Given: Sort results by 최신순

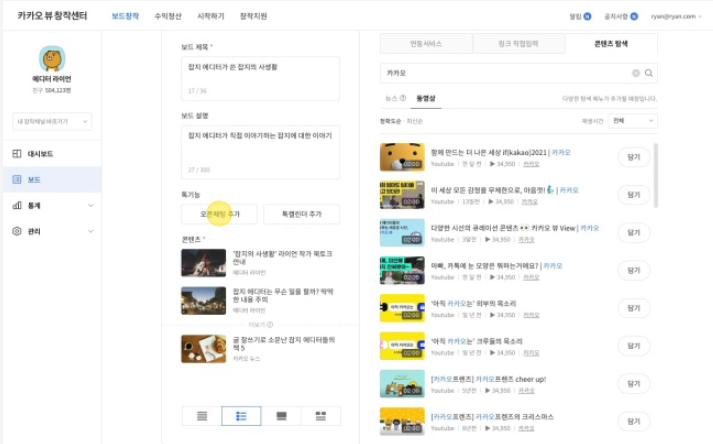Looking at the screenshot, I should pos(414,121).
